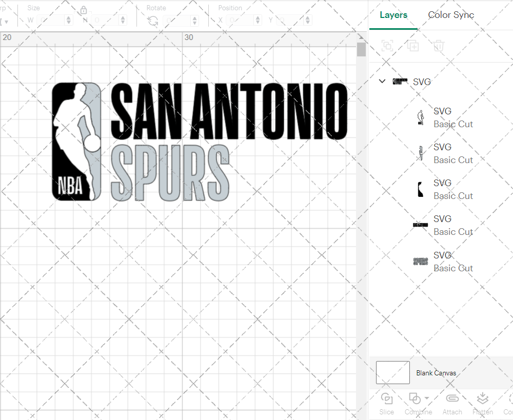Collapse the SVG group layer chevron
Viewport: 513px width, 420px height.
point(382,81)
